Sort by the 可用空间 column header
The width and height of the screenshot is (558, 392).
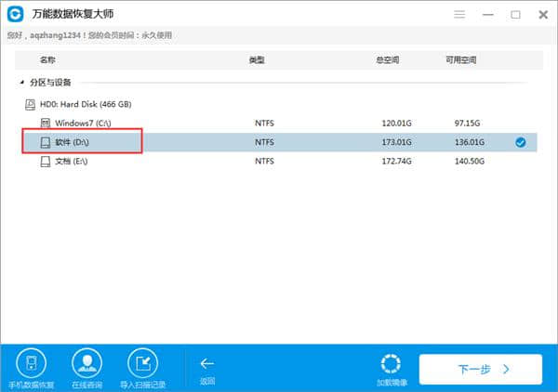coord(461,59)
